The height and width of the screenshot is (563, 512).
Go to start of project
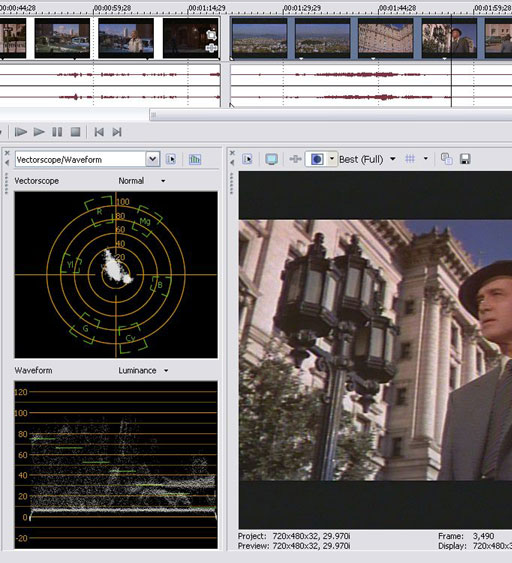point(99,132)
